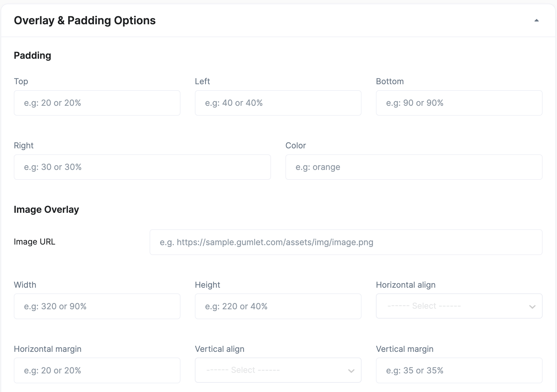The image size is (557, 392).
Task: Click the Left padding input field
Action: click(278, 103)
